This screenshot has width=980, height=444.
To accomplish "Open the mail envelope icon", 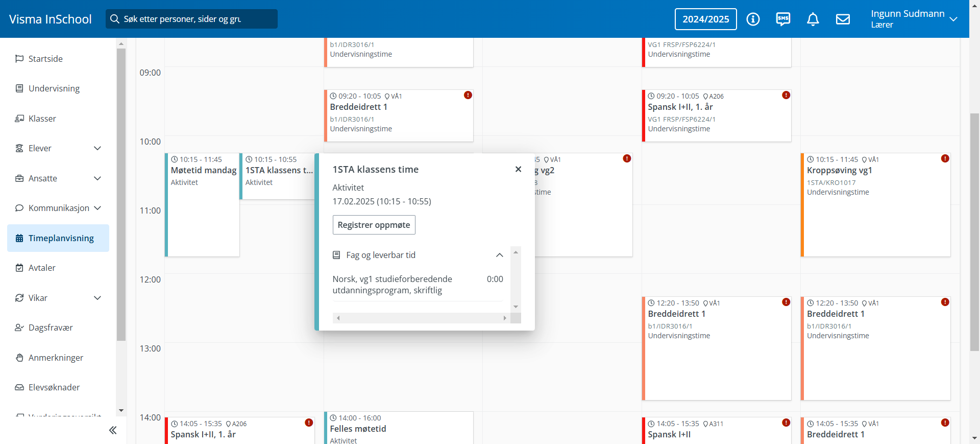I will (843, 19).
